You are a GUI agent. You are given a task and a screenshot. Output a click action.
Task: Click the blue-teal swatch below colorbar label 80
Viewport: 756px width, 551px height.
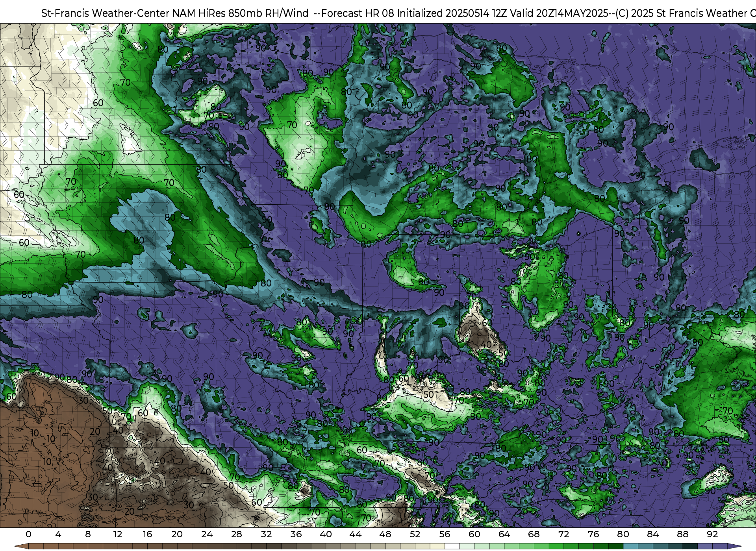tap(630, 546)
